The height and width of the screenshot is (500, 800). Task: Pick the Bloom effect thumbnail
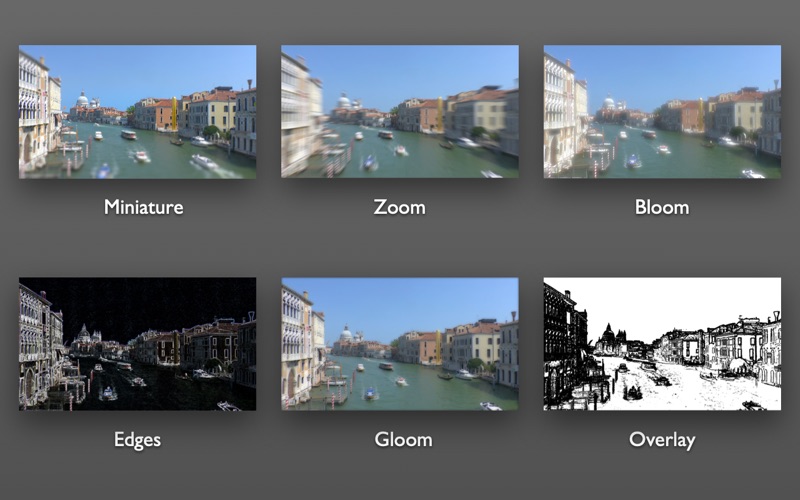click(x=662, y=112)
